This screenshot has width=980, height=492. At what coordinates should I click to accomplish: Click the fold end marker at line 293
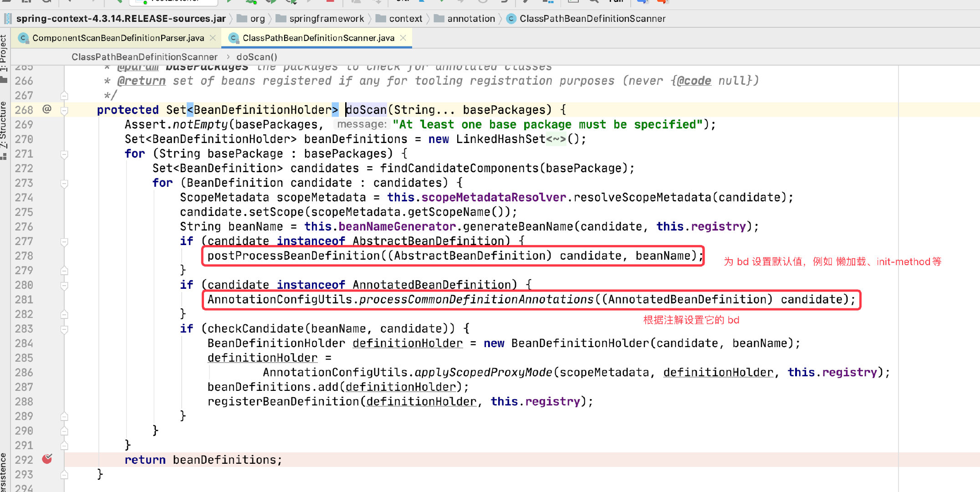[64, 475]
